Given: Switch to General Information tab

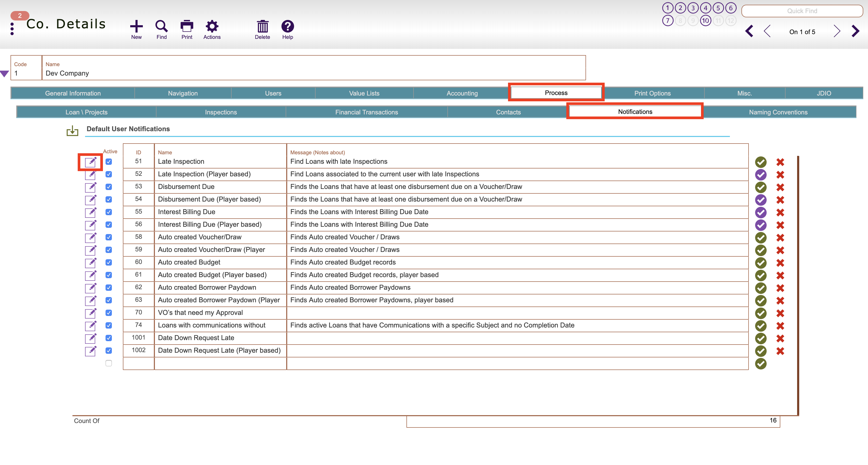Looking at the screenshot, I should pos(73,93).
